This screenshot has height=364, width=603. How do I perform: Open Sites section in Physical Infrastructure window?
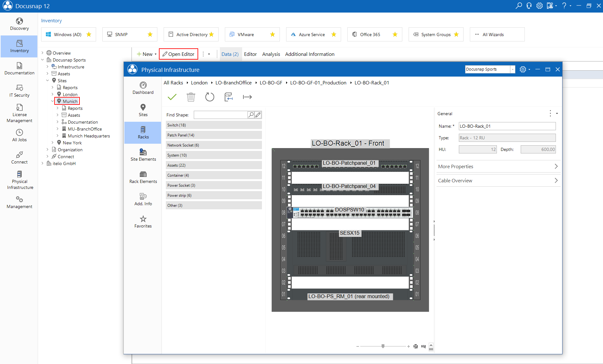[x=143, y=110]
